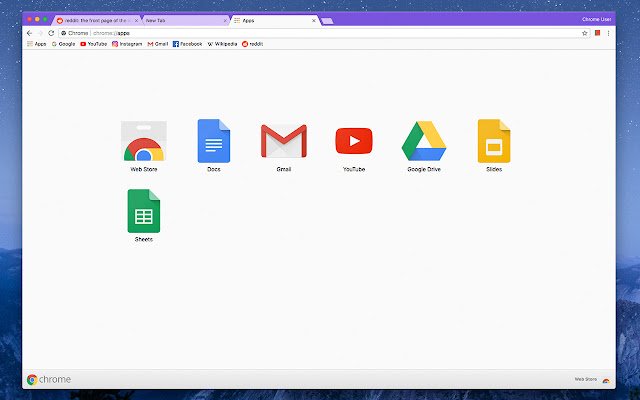Close the New Tab tab

(x=225, y=20)
